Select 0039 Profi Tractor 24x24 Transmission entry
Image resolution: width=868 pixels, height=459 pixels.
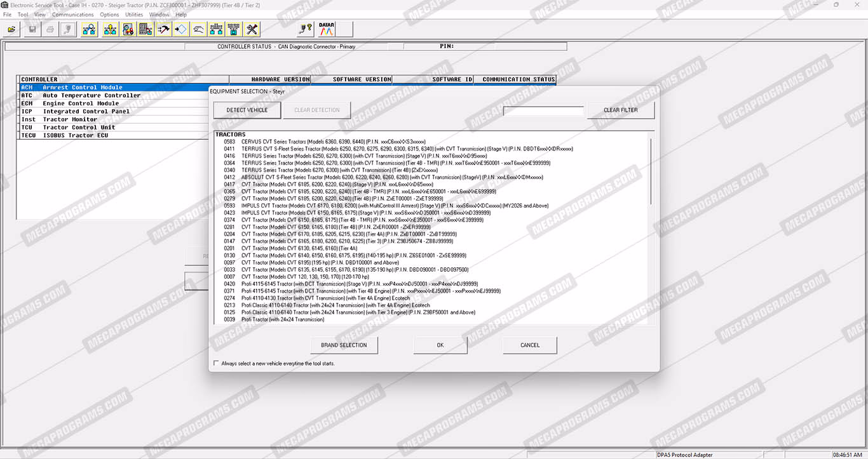[x=274, y=319]
